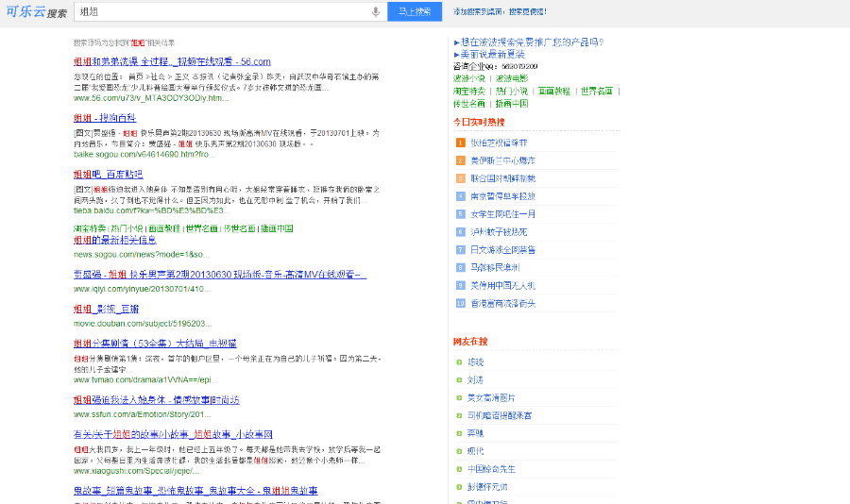Open the 姐姐吧_百度贴吧 result
This screenshot has width=850, height=504.
coord(109,175)
